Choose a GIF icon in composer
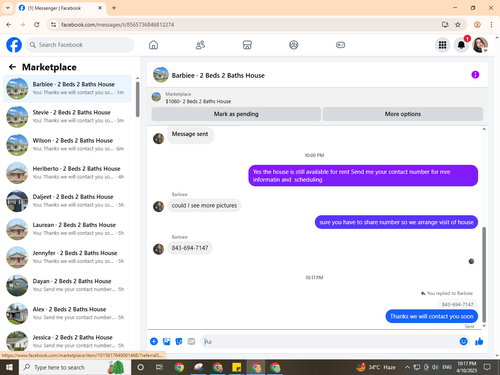Screen dimensions: 500x375 [x=191, y=341]
